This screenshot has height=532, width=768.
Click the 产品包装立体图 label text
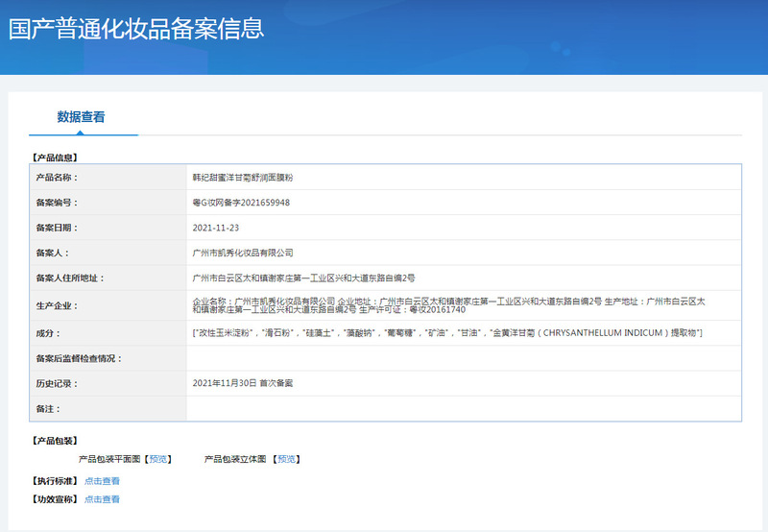click(x=235, y=459)
